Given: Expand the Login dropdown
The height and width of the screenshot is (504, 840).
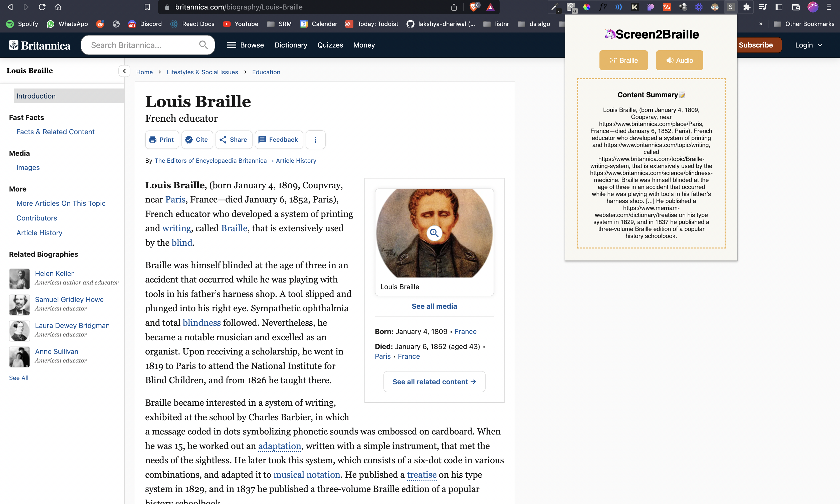Looking at the screenshot, I should 808,45.
